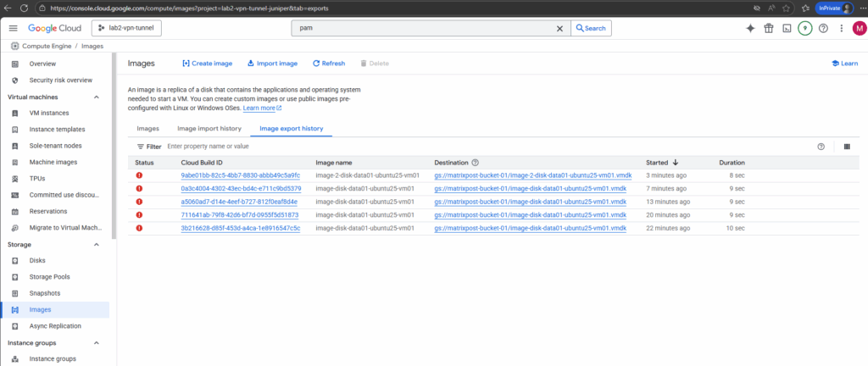Open Sole-tenant nodes page
The image size is (868, 366).
[x=55, y=146]
